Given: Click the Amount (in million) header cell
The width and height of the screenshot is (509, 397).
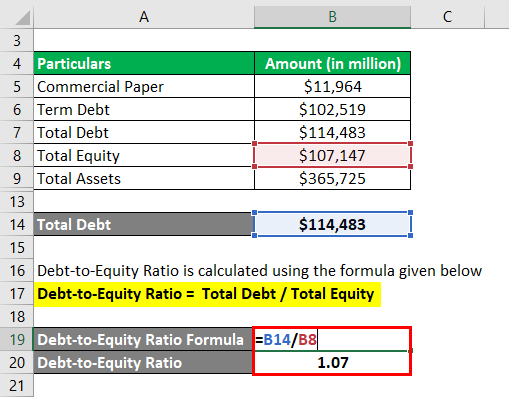Looking at the screenshot, I should (332, 63).
